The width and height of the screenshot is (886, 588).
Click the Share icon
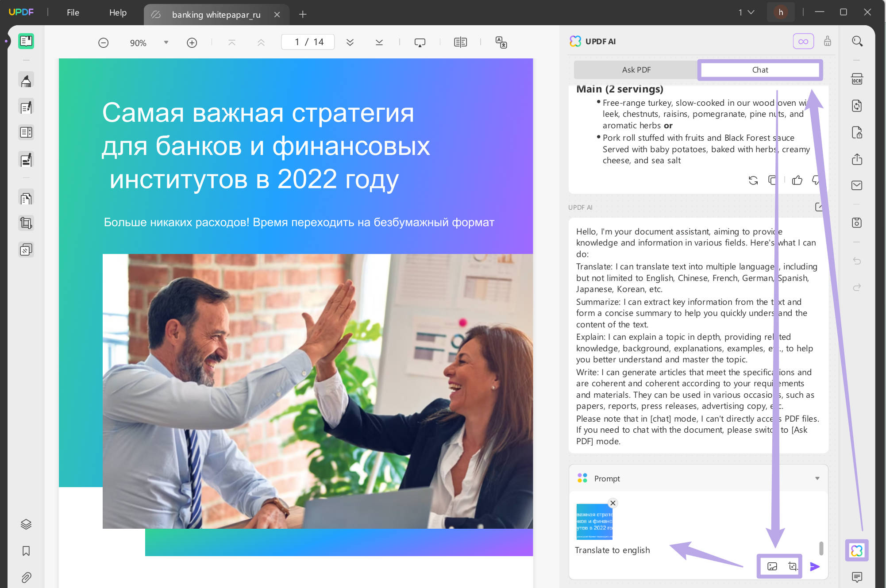coord(857,159)
